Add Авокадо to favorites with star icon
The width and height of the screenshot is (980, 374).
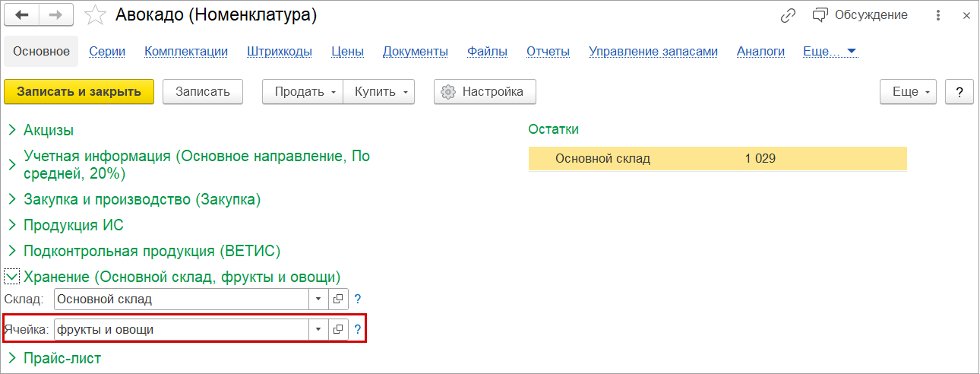94,15
